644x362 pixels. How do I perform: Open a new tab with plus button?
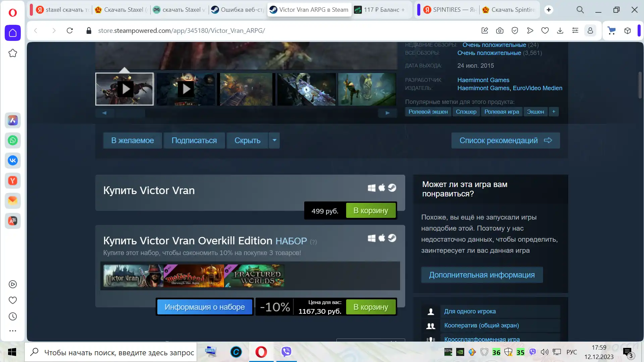pyautogui.click(x=549, y=10)
